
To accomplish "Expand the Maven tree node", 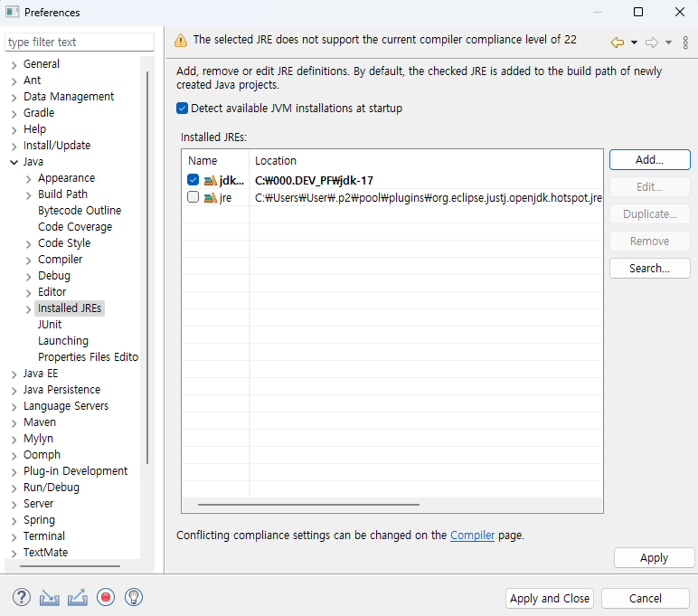I will [x=14, y=423].
